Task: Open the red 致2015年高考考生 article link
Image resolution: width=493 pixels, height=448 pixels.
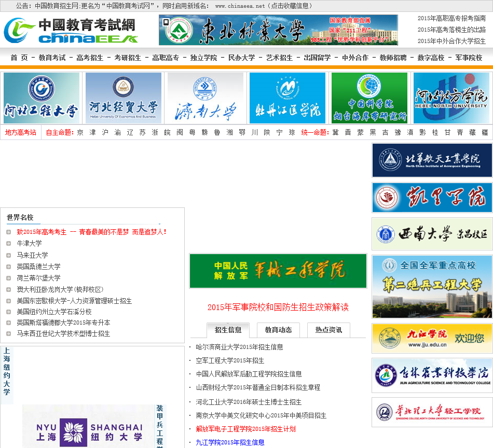Action: (x=91, y=232)
